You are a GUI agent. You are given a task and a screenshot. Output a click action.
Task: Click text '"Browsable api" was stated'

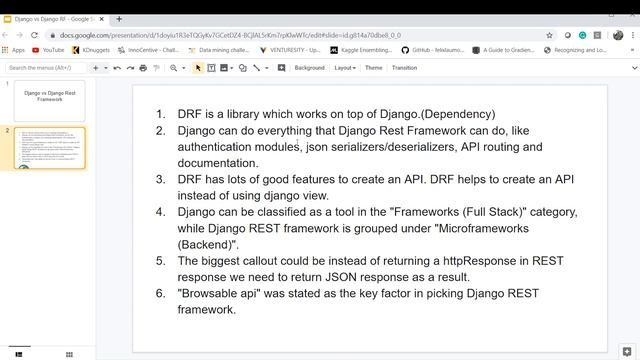[x=250, y=293]
